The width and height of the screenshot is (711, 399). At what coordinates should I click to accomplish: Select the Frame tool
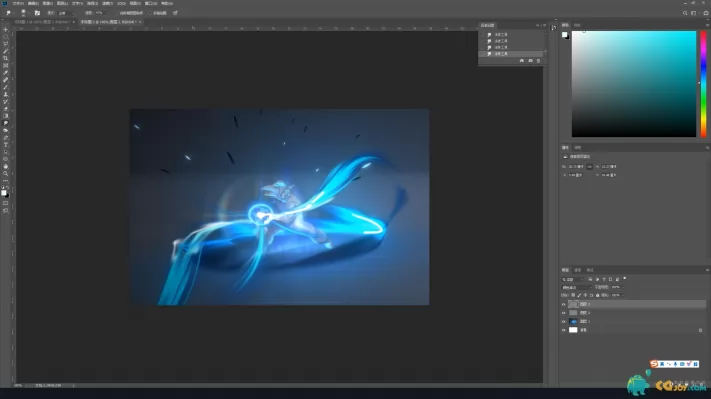click(5, 66)
